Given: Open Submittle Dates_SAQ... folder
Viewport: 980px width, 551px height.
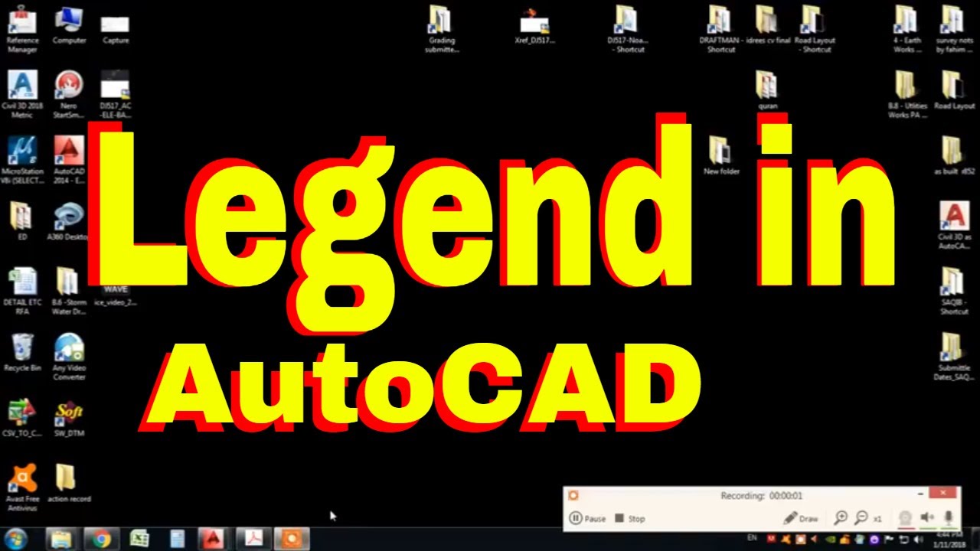Looking at the screenshot, I should 954,357.
